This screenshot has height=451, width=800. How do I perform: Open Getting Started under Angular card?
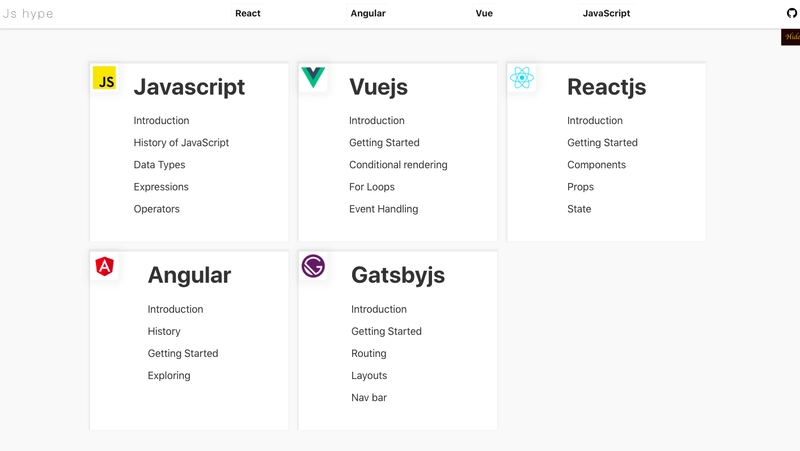183,354
